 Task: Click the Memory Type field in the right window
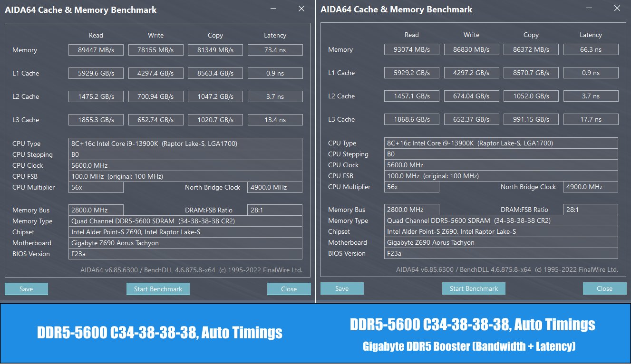[501, 220]
